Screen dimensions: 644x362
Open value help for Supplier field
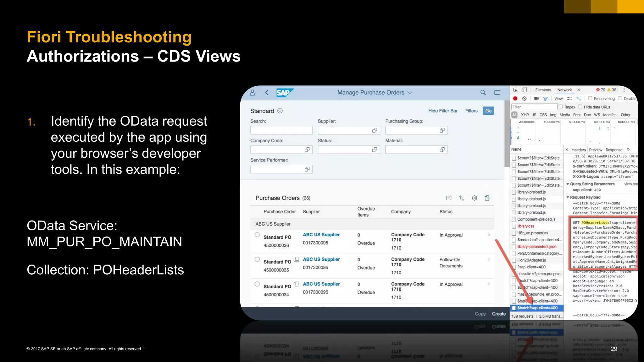coord(375,130)
